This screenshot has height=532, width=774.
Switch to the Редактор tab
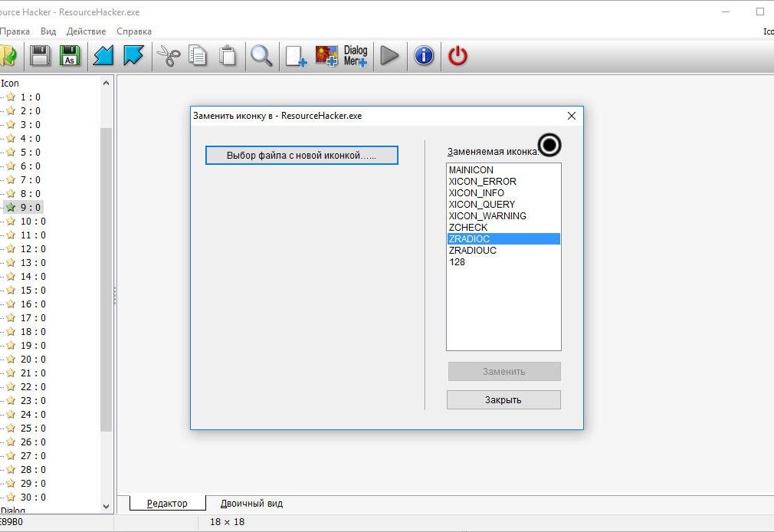(167, 504)
